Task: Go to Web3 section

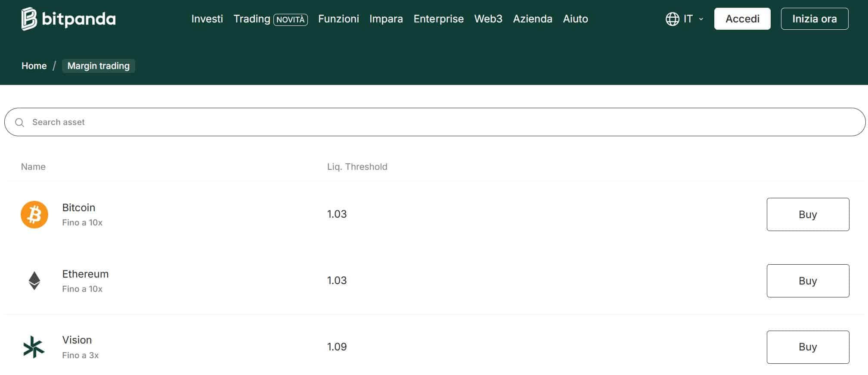Action: point(488,19)
